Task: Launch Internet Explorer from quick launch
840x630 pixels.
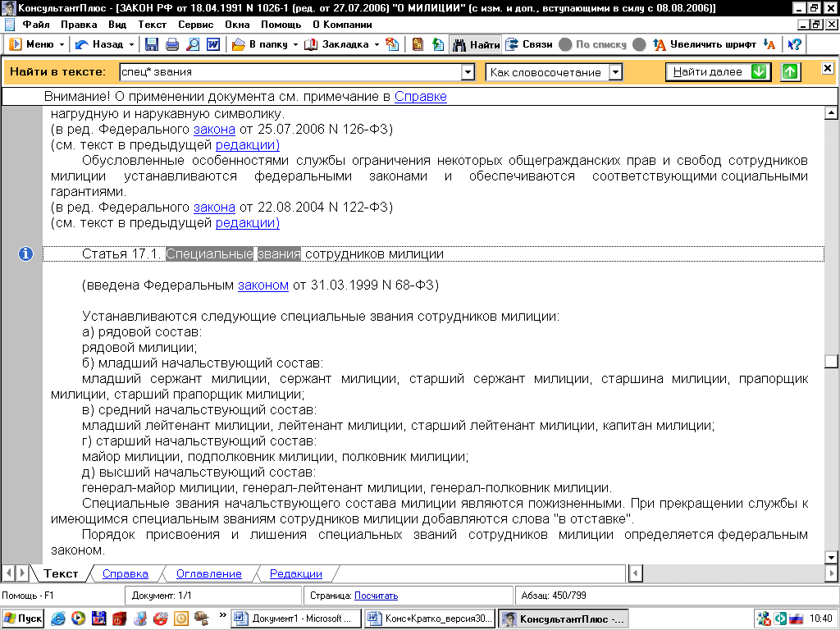Action: [58, 619]
